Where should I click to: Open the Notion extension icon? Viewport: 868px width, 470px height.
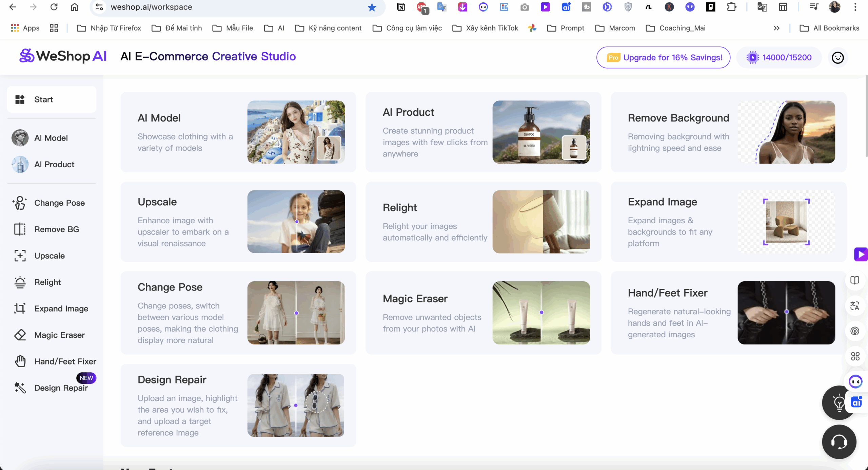[x=401, y=7]
